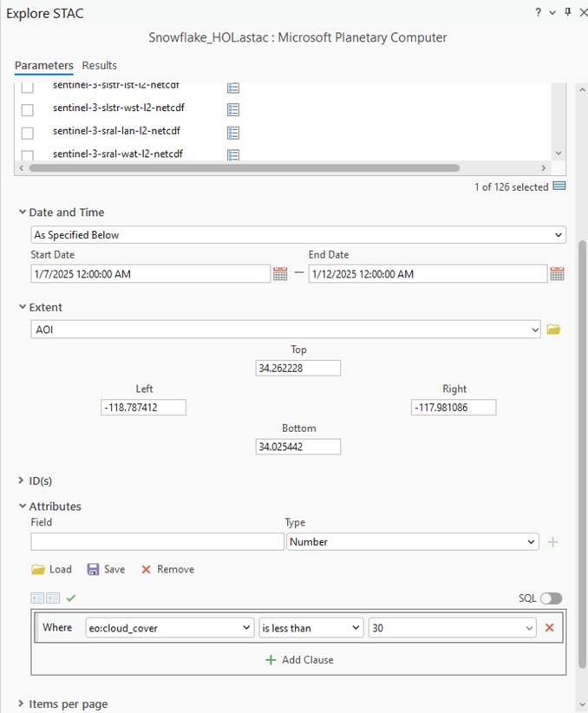Viewport: 588px width, 713px height.
Task: Click Add Clause button
Action: coord(299,660)
